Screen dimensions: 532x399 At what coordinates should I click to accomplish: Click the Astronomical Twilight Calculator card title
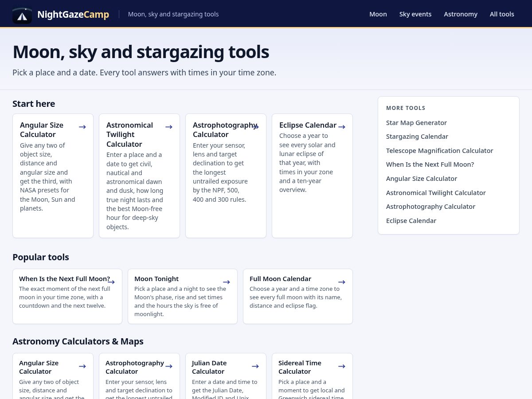[x=129, y=134]
